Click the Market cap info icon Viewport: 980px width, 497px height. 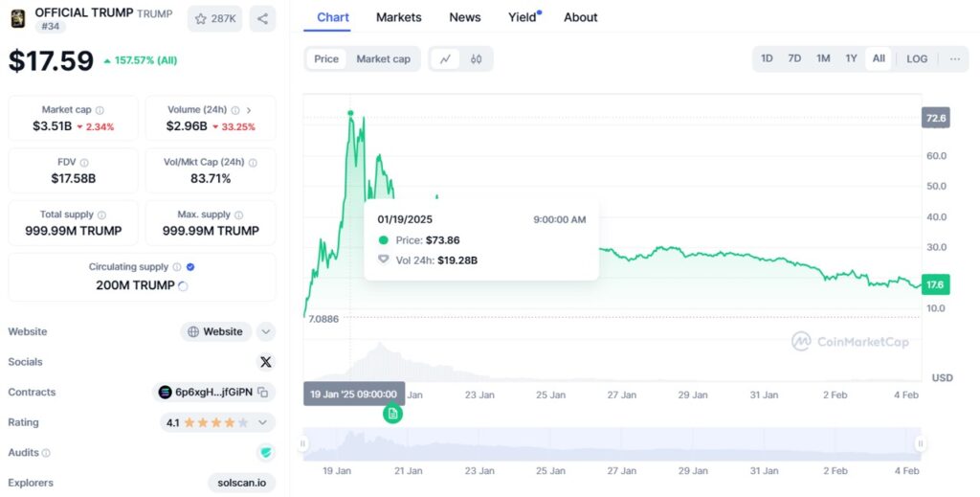pos(100,110)
